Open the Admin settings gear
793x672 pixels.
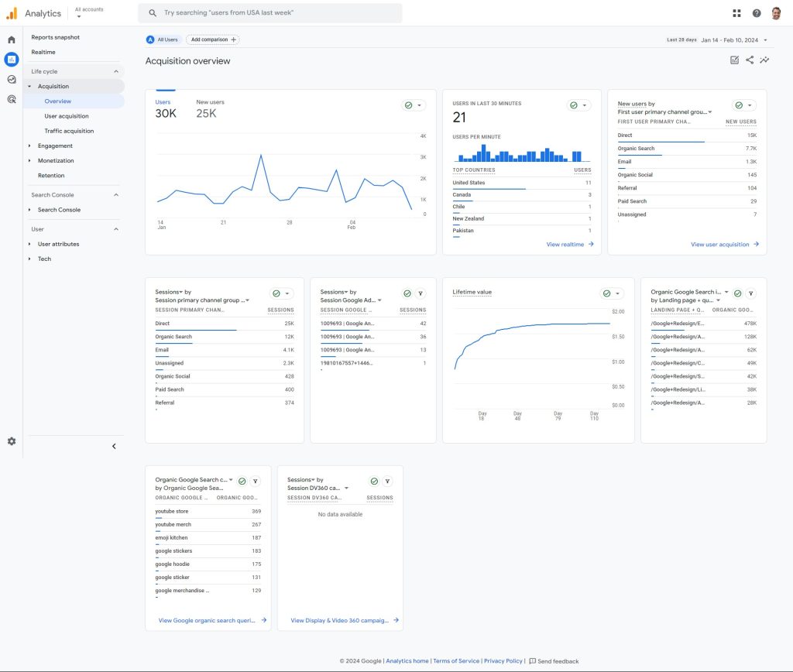[12, 441]
